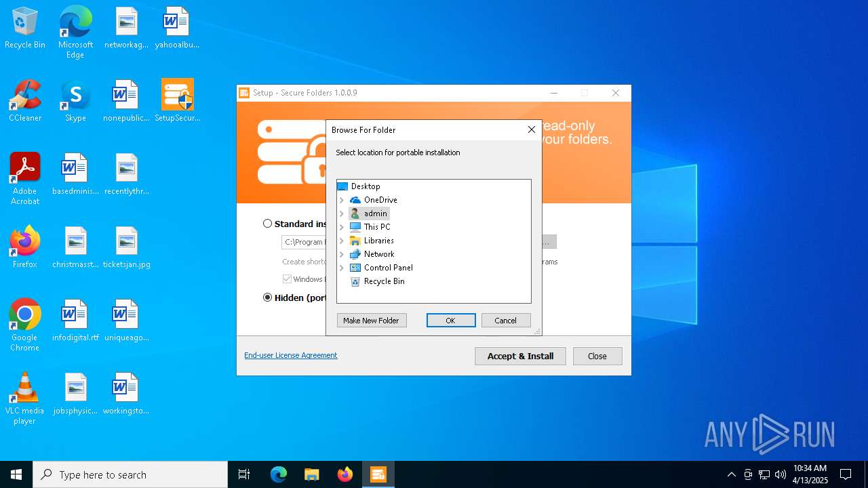Image resolution: width=868 pixels, height=488 pixels.
Task: Select Libraries in the folder tree
Action: [372, 241]
